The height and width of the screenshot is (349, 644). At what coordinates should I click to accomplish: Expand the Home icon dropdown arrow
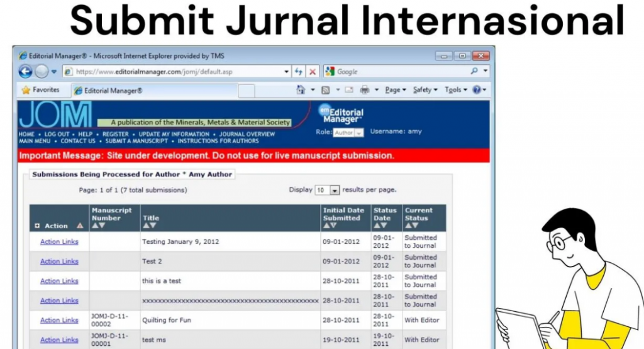[313, 89]
